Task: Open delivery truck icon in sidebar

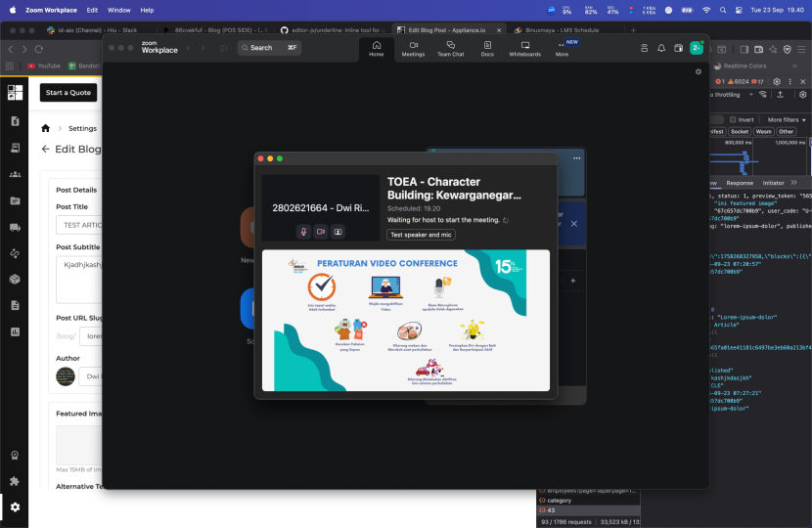Action: pos(15,227)
